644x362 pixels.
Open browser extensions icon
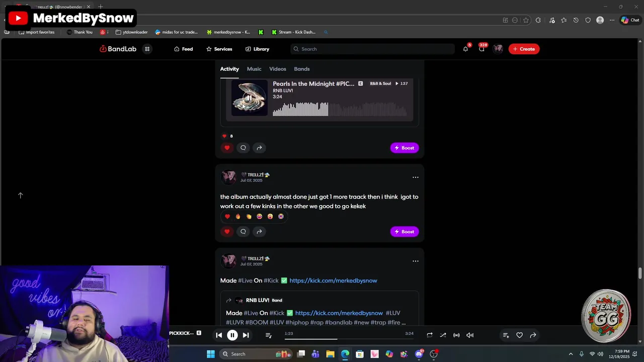[538, 20]
